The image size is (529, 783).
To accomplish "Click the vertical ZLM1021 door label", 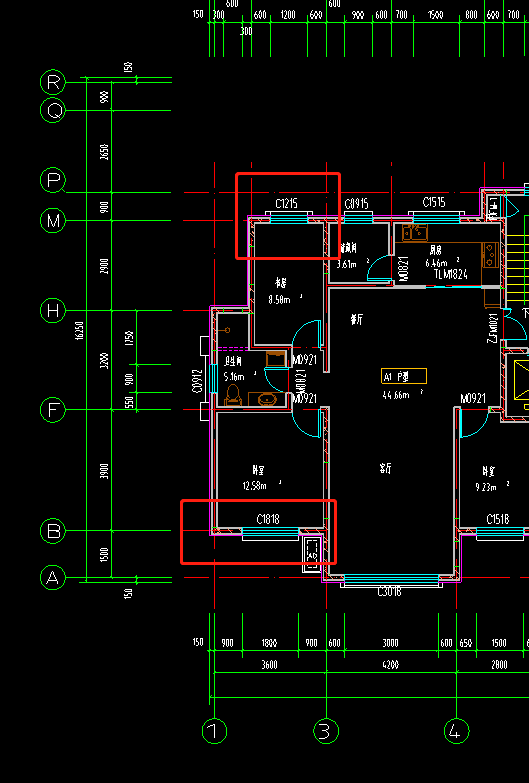I will (x=493, y=328).
